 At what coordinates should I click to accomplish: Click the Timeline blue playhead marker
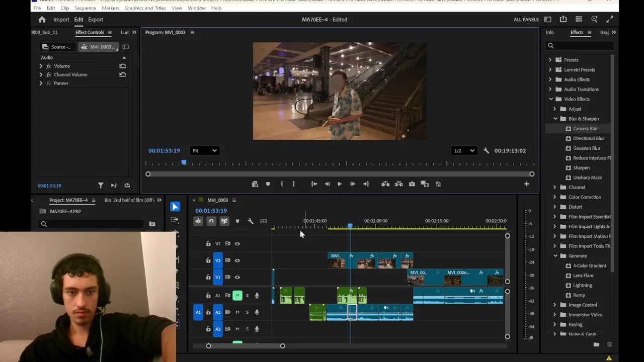[x=350, y=226]
